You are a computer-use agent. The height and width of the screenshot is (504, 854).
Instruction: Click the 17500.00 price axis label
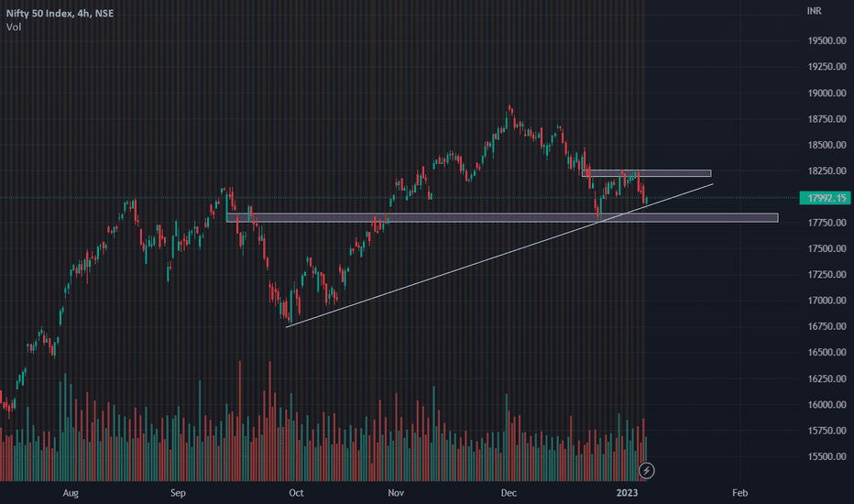(827, 248)
